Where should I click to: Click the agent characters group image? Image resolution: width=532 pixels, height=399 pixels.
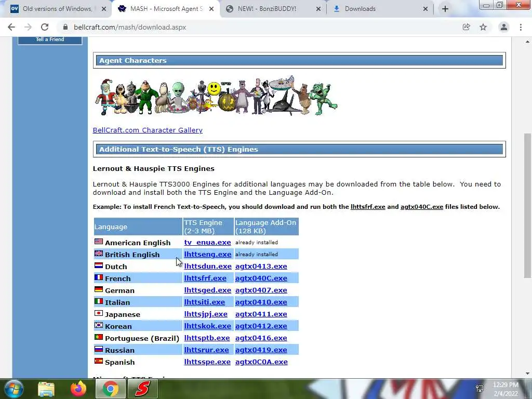click(x=216, y=96)
